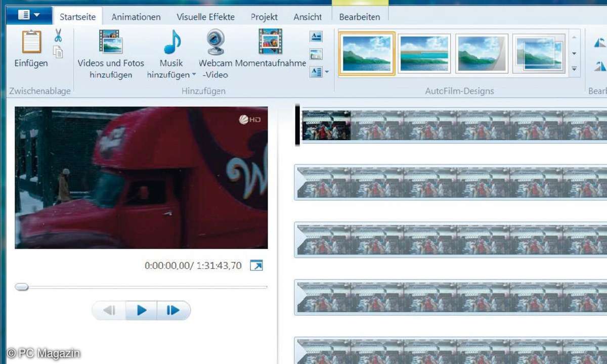Step to the next frame
This screenshot has height=364, width=607.
[x=174, y=310]
